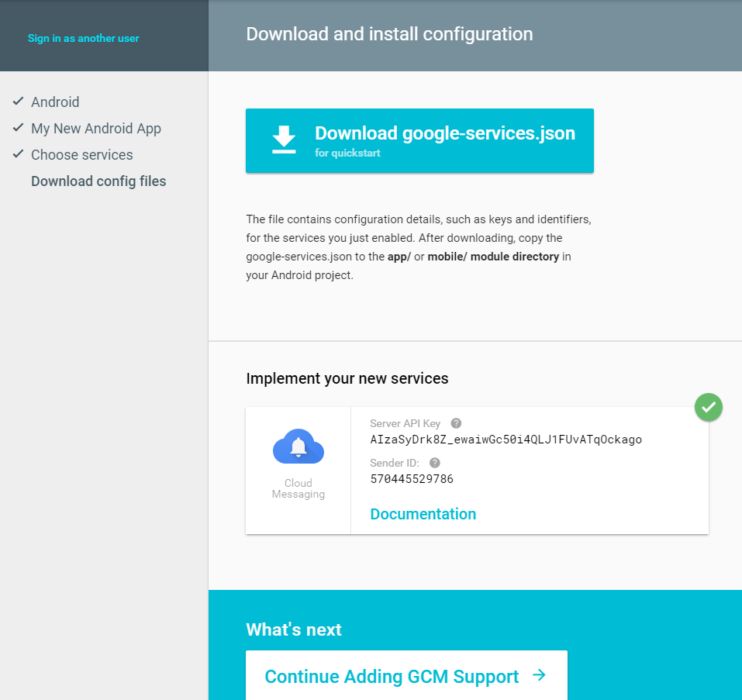Screen dimensions: 742x700
Task: Click the Server API Key label
Action: coord(405,423)
